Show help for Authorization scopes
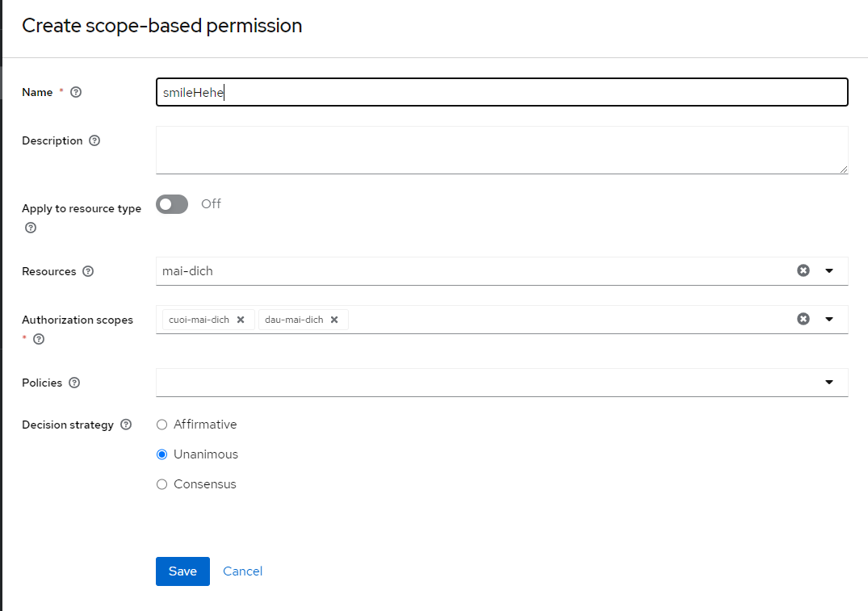The width and height of the screenshot is (868, 611). 38,339
